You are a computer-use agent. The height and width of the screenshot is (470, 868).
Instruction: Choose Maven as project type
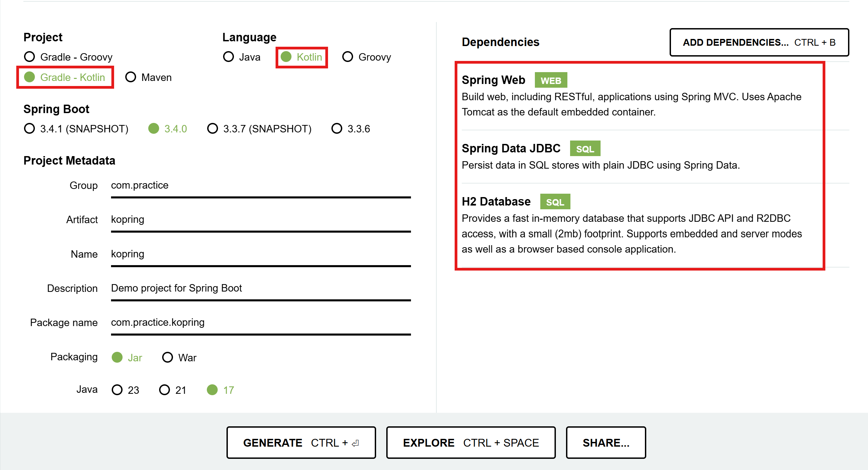pos(148,77)
